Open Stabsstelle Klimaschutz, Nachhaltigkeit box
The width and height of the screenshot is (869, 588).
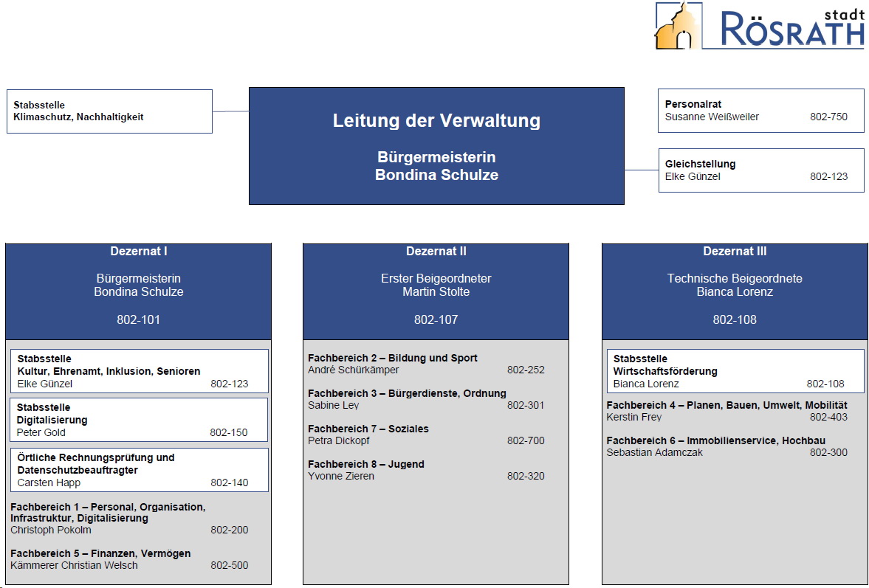click(x=109, y=111)
